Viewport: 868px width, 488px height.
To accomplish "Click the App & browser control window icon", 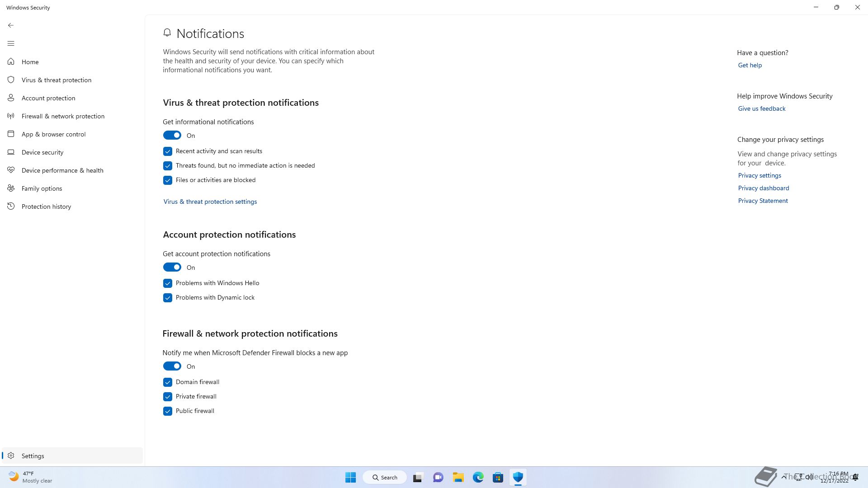I will [x=11, y=134].
